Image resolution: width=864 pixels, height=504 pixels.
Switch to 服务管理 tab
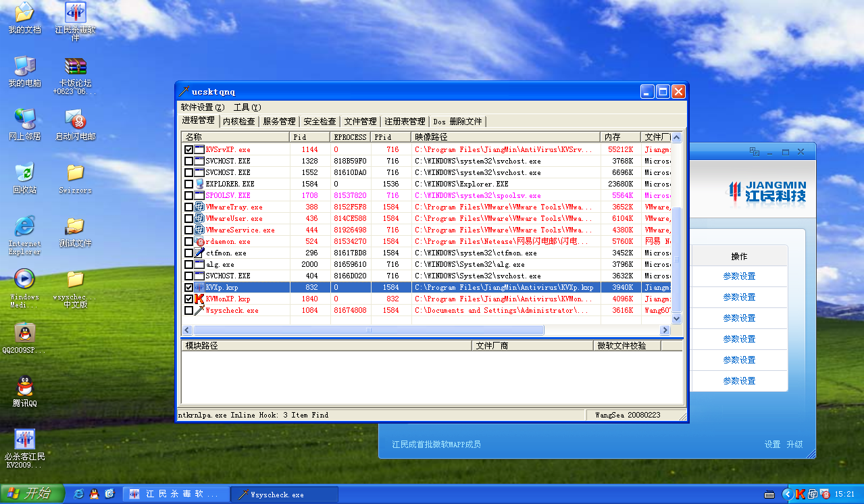click(280, 122)
